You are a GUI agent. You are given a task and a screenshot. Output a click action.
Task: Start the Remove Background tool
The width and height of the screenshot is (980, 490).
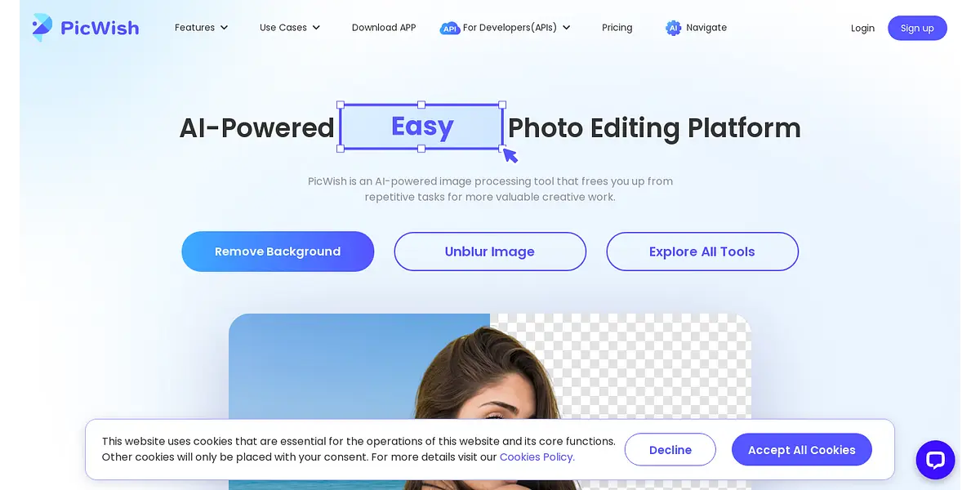(278, 252)
